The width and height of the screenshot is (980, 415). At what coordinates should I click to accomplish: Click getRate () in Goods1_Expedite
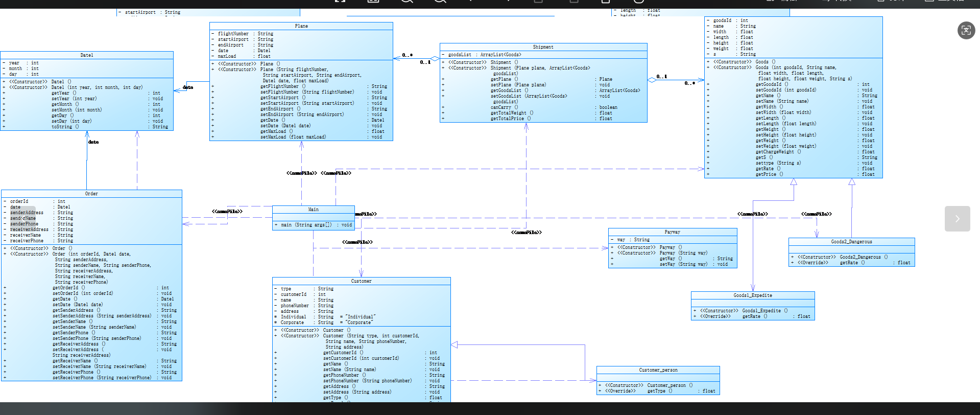coord(755,316)
